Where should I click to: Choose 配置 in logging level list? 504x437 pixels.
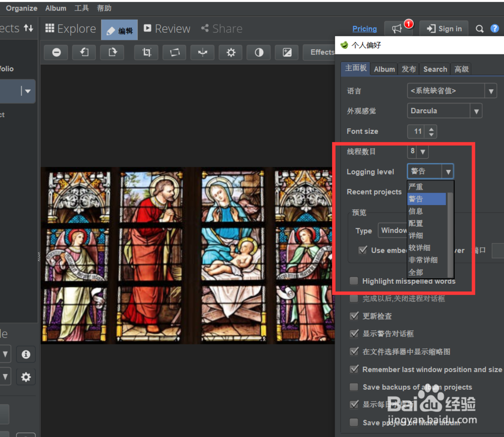click(427, 223)
